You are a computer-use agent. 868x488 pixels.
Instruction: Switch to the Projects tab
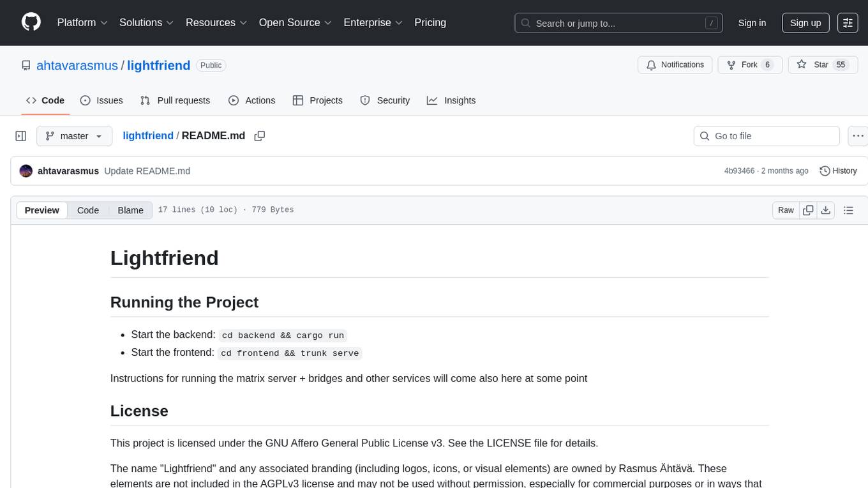coord(318,100)
